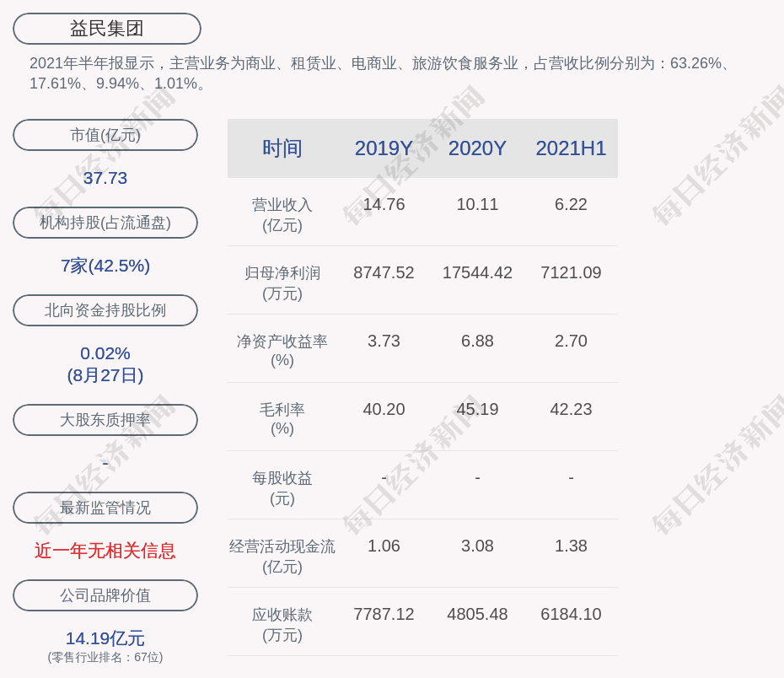
Task: Click ROE value 6.88
Action: click(x=477, y=341)
